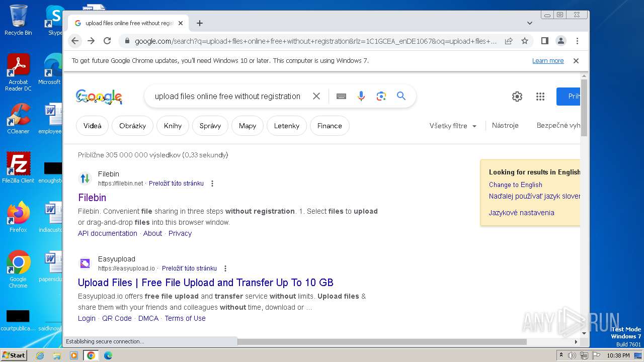Open Filebin About link
Viewport: 644px width, 362px height.
click(x=152, y=233)
